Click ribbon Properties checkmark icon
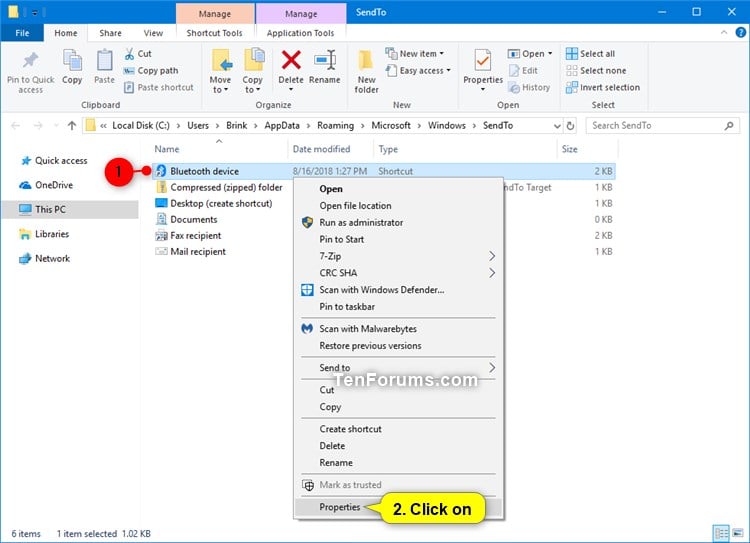 (483, 61)
